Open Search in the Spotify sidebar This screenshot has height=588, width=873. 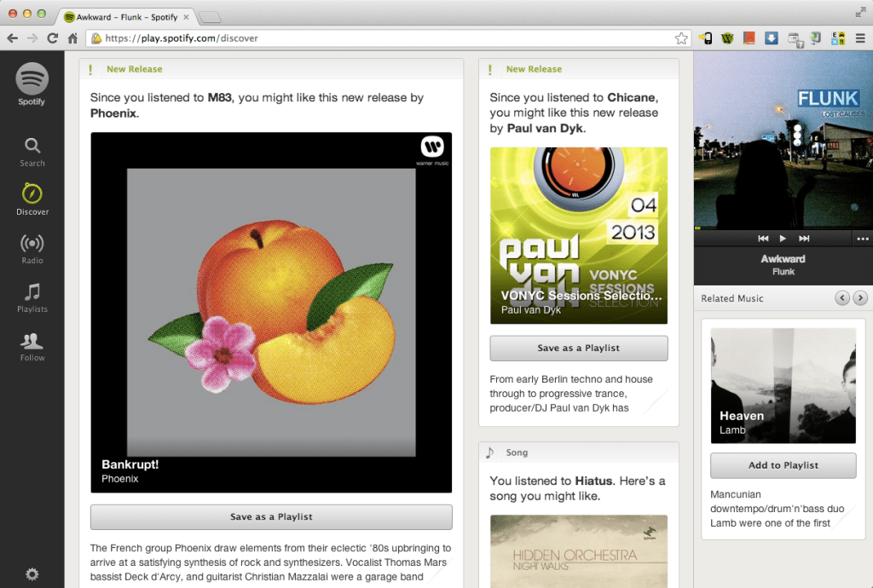tap(32, 152)
